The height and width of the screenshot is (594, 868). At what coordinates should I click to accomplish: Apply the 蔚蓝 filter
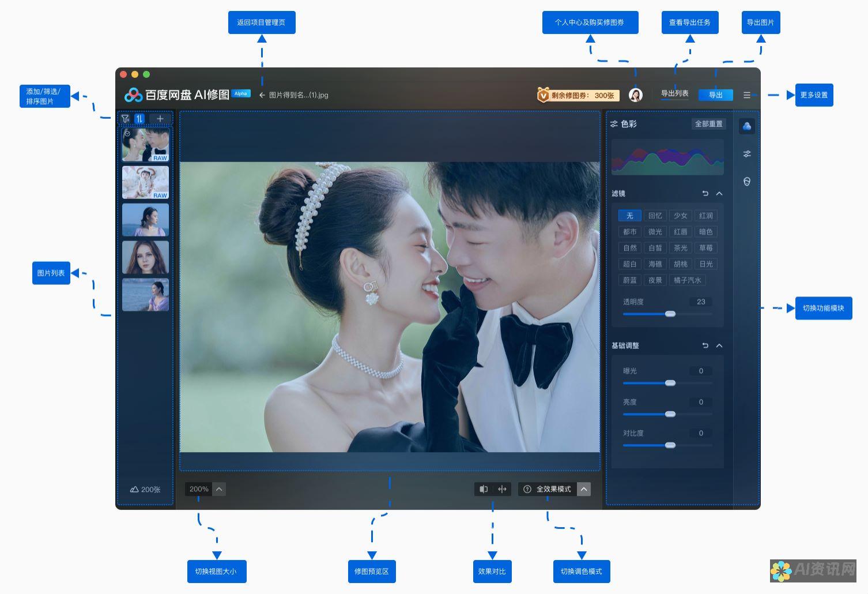point(630,280)
